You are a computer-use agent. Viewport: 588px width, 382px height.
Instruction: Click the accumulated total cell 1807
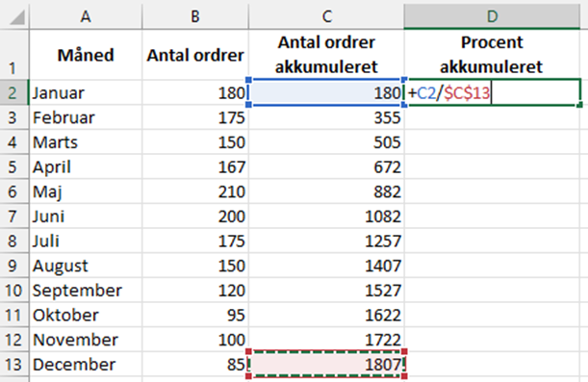click(x=326, y=365)
